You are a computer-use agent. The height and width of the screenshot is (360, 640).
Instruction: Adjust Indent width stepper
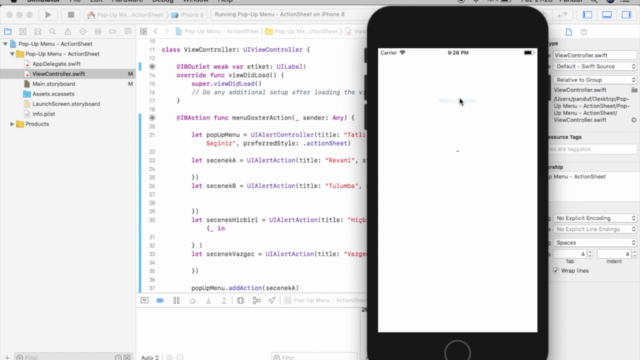pos(634,254)
